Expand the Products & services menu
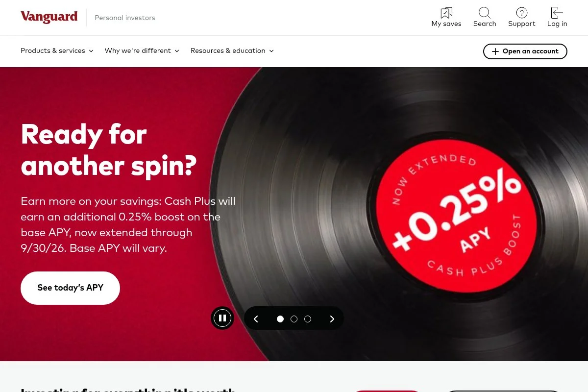 pyautogui.click(x=57, y=51)
